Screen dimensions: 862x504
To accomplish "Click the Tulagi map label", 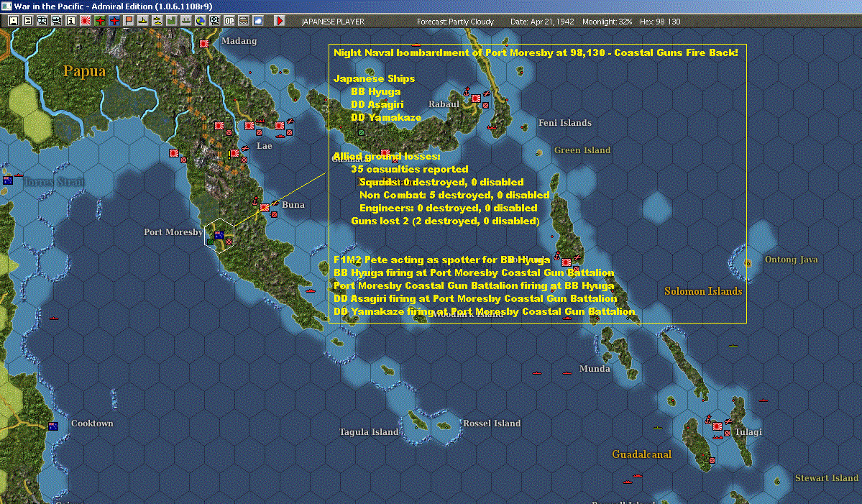I will 748,432.
